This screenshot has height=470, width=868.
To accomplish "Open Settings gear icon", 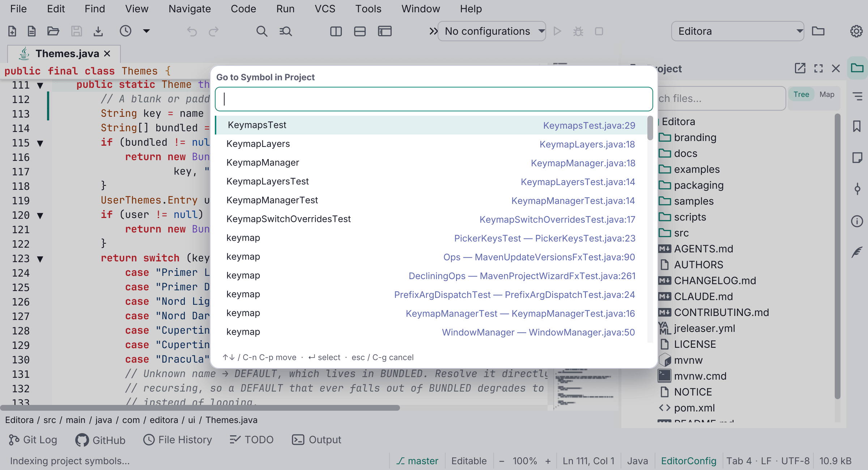I will tap(856, 31).
